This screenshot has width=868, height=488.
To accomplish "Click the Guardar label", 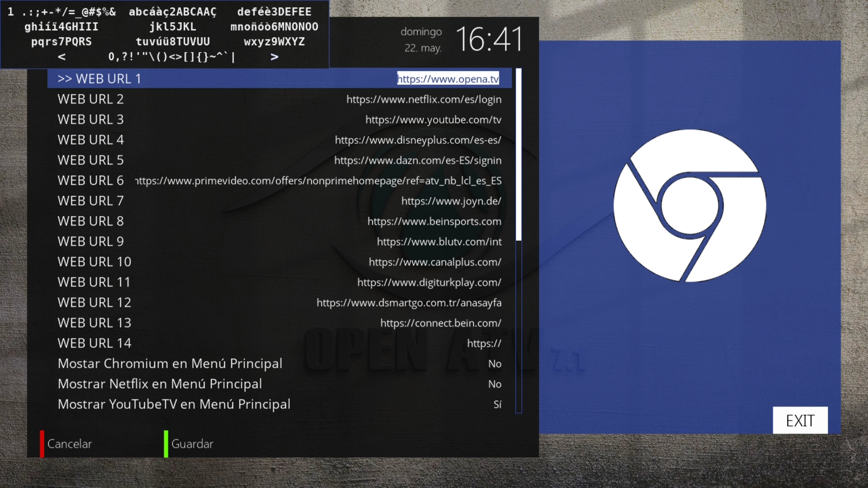I will (x=192, y=444).
